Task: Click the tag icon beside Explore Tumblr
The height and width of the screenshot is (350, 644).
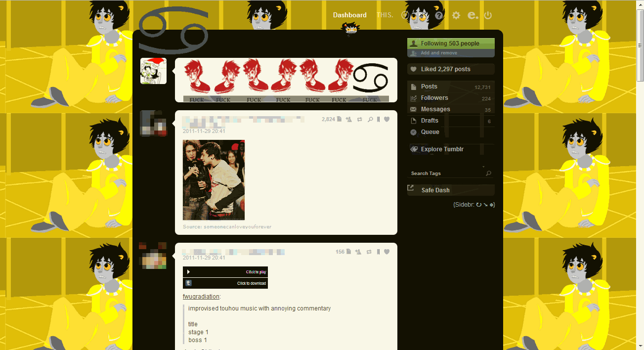Action: coord(414,149)
